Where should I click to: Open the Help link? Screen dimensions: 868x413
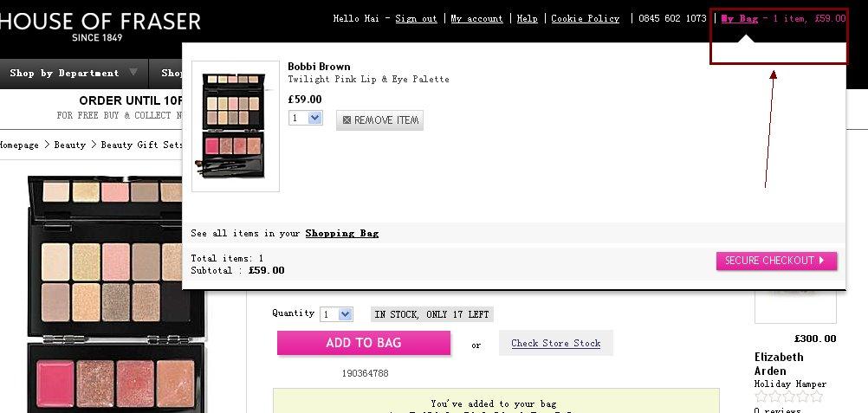click(x=527, y=18)
